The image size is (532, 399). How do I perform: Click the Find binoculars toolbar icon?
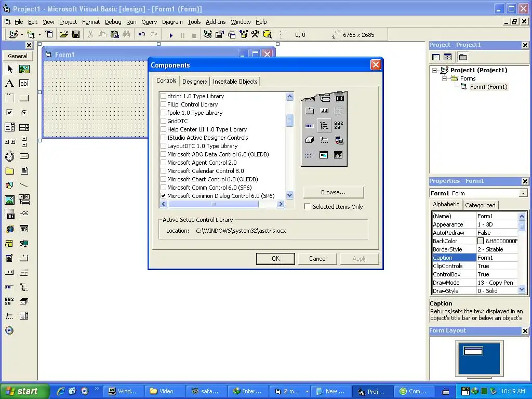coord(127,35)
